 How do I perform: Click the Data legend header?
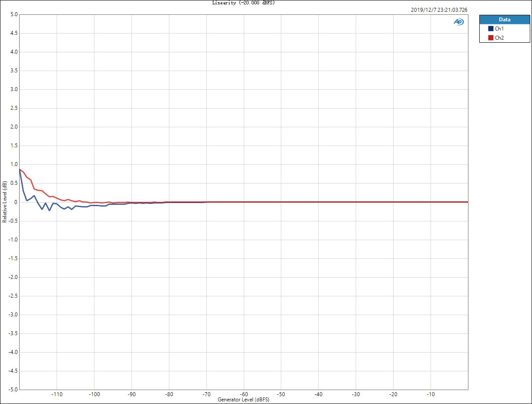tap(505, 20)
